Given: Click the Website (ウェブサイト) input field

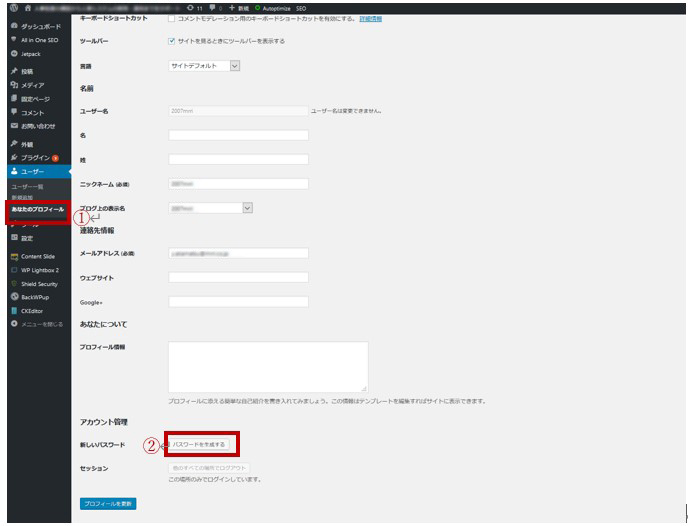Looking at the screenshot, I should (238, 277).
